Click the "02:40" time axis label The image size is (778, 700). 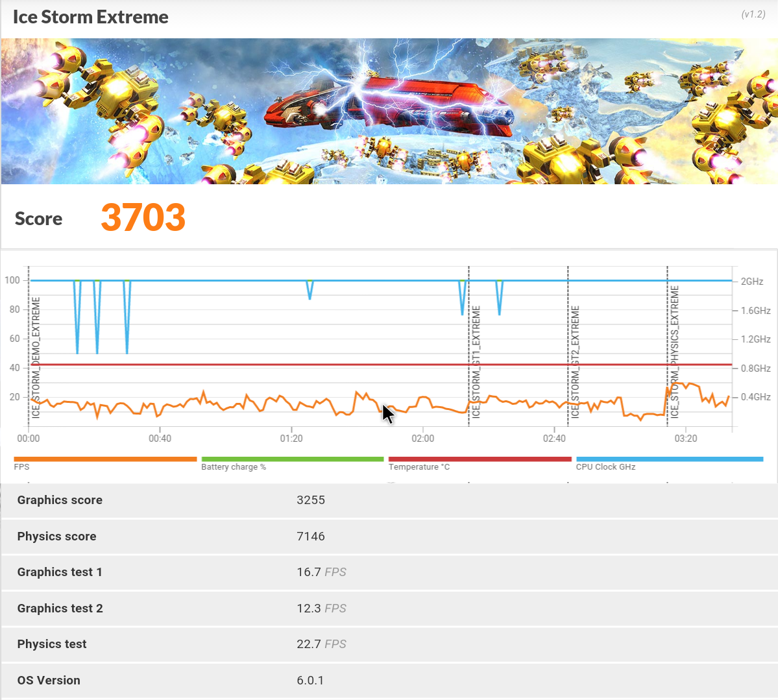[x=554, y=439]
